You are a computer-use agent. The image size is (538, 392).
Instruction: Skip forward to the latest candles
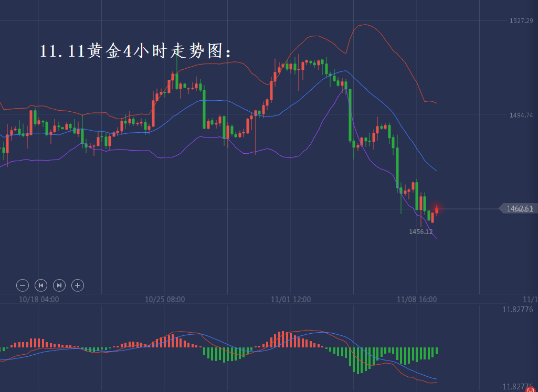[x=59, y=285]
